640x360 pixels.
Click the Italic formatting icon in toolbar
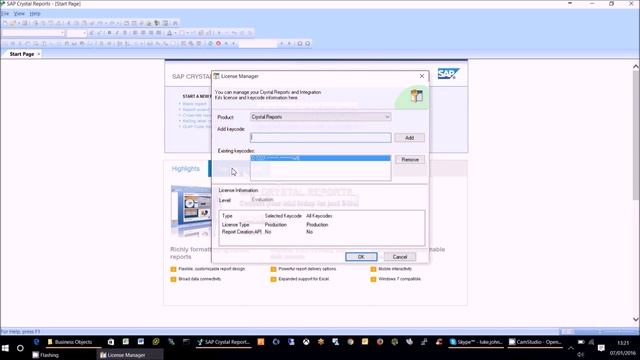(117, 33)
